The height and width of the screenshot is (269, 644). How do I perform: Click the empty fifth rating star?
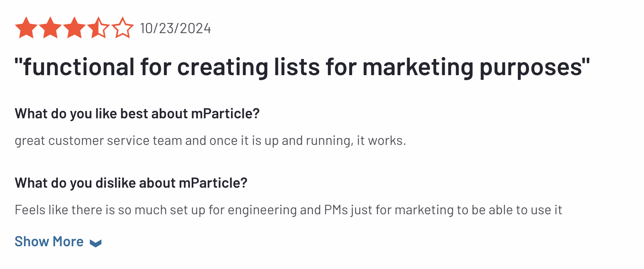tap(123, 28)
